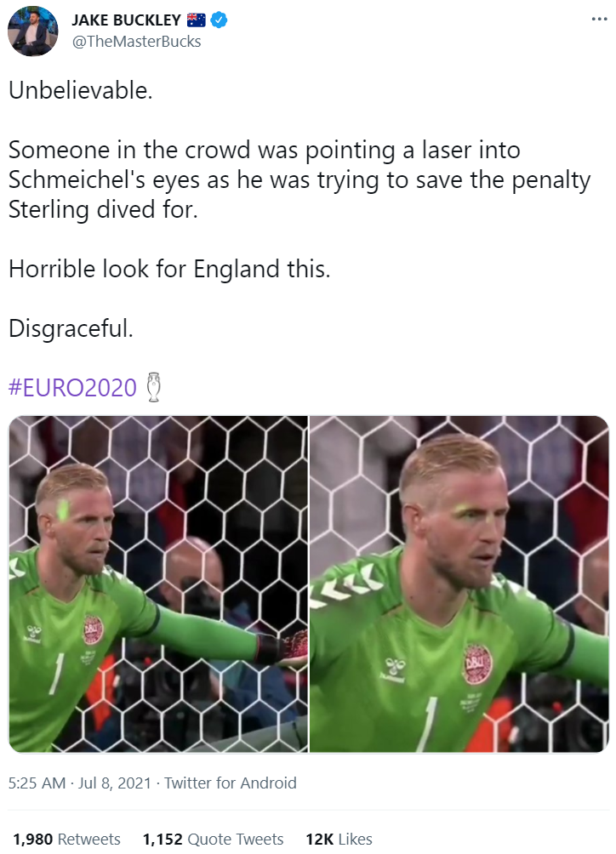Open the right goalkeeper close-up photo

pos(459,584)
